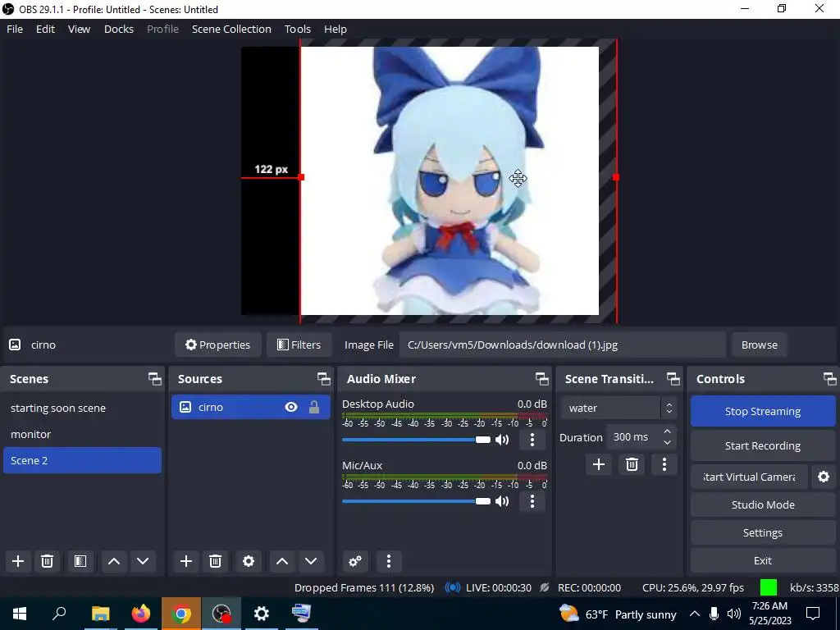
Task: Open Filters for cirno source
Action: click(x=299, y=345)
